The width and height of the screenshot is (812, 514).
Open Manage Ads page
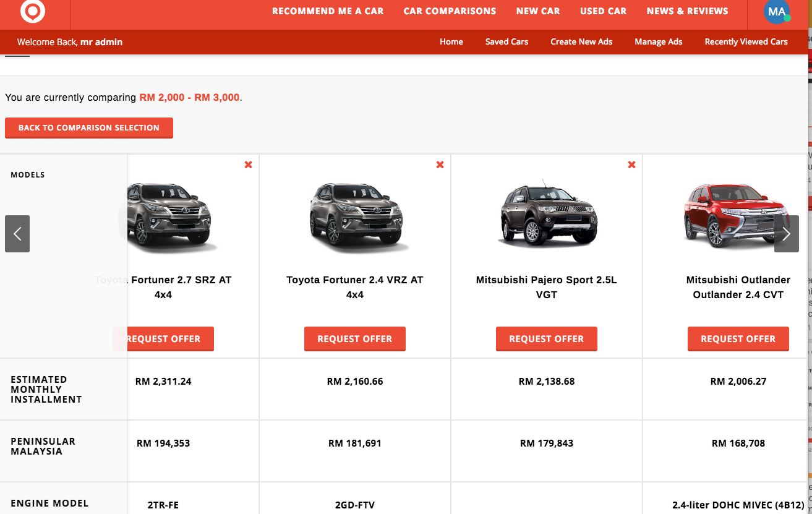point(658,42)
